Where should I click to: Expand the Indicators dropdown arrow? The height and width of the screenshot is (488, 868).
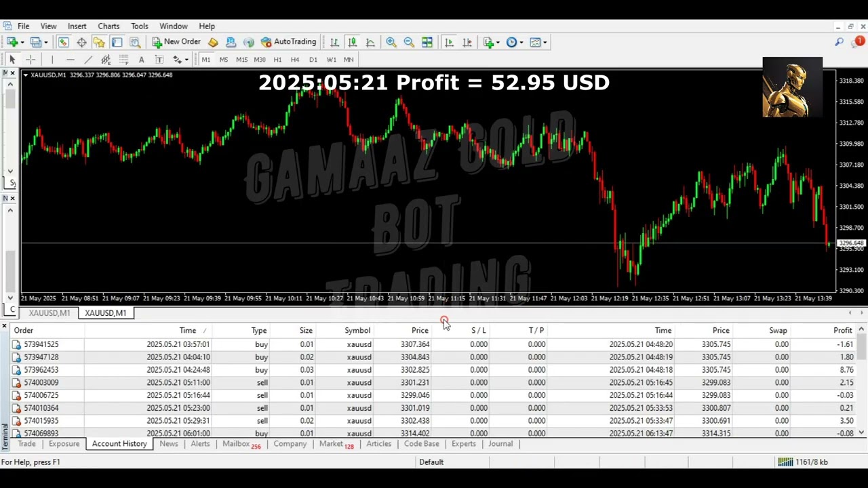498,43
